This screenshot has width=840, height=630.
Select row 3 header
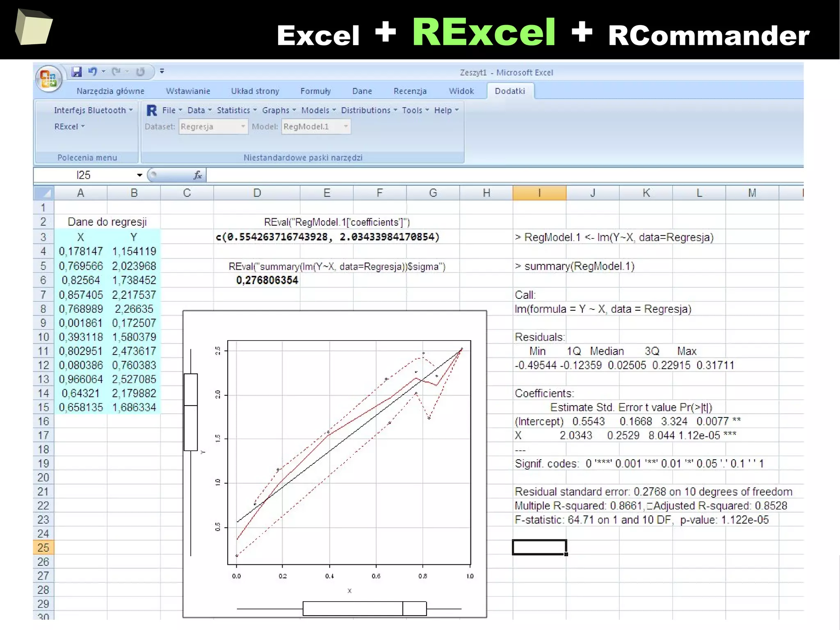(x=43, y=237)
